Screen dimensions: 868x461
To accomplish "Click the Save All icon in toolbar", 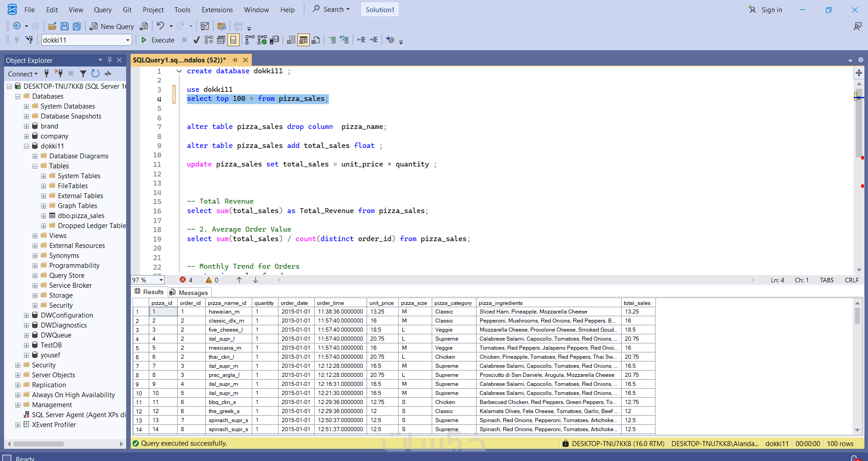I will tap(77, 26).
